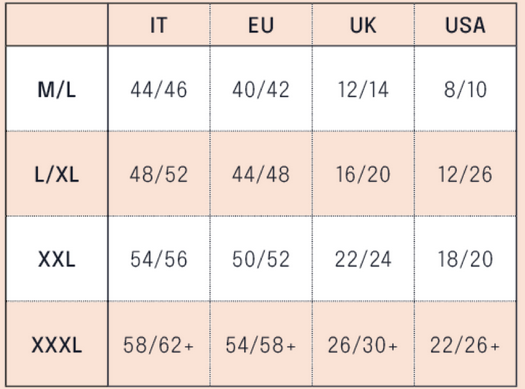Viewport: 525px width, 389px height.
Task: Click the L/XL row label
Action: [x=57, y=175]
